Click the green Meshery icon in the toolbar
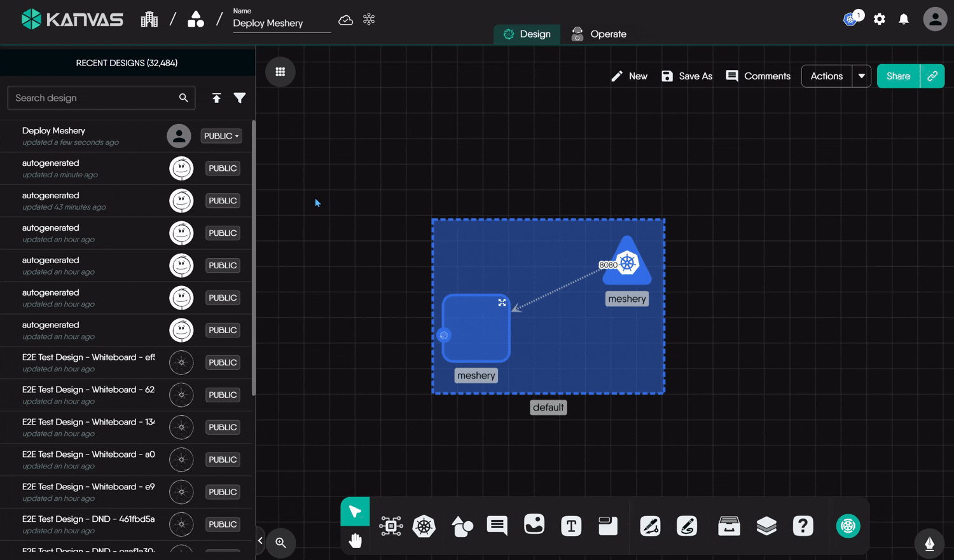 [848, 526]
